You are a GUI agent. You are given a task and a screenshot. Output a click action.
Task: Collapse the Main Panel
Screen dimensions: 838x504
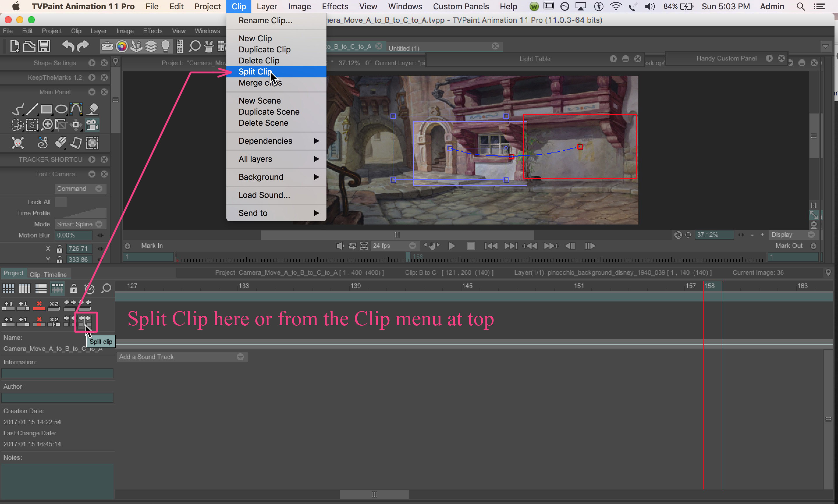(92, 92)
